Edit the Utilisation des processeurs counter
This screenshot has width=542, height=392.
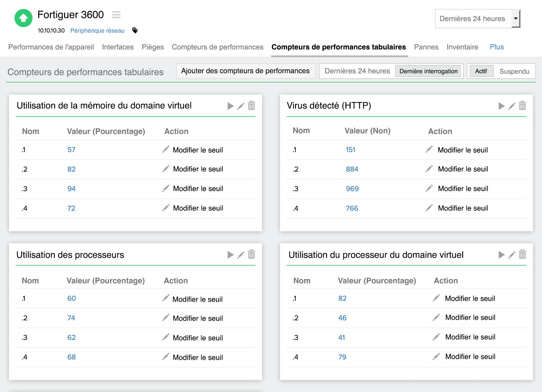[x=241, y=255]
